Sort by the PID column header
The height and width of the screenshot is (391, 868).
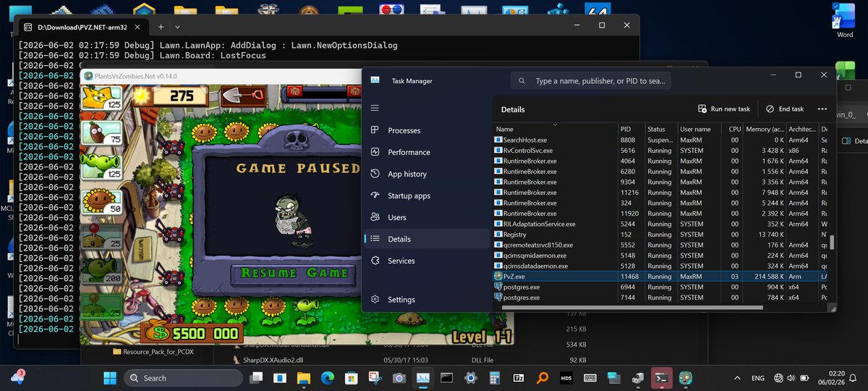pos(631,129)
